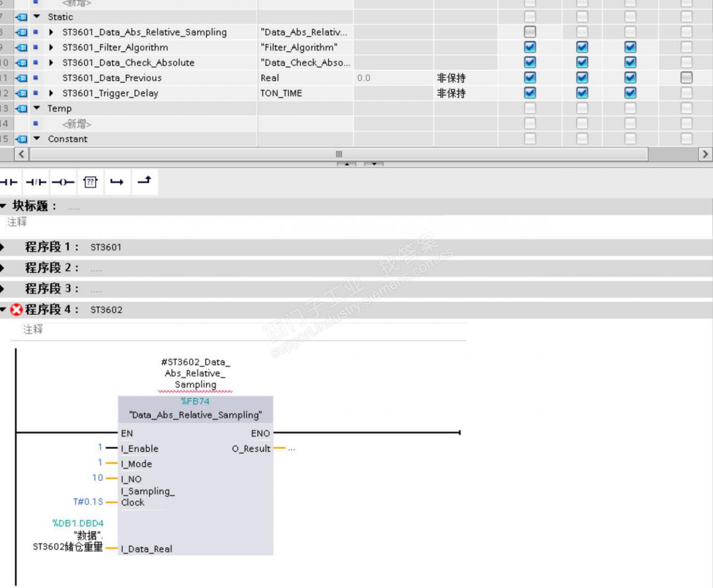Click the I_Enable input value 1
The image size is (713, 588).
coord(100,447)
